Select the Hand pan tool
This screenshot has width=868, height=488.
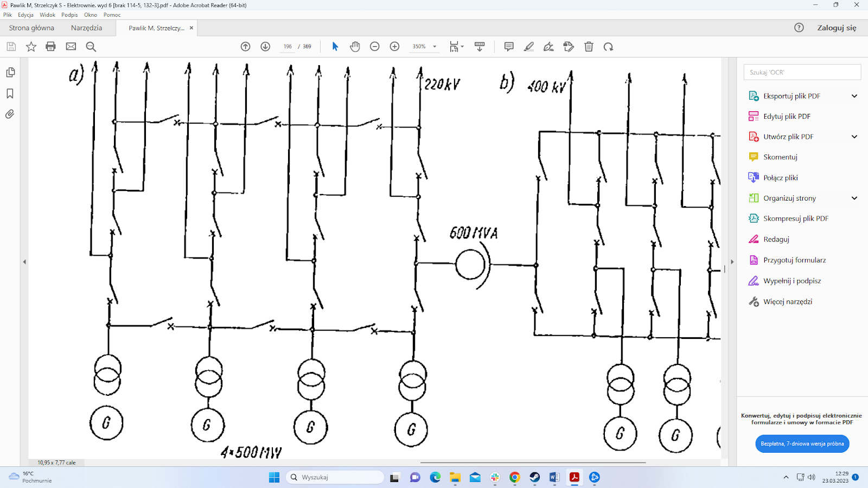coord(355,47)
